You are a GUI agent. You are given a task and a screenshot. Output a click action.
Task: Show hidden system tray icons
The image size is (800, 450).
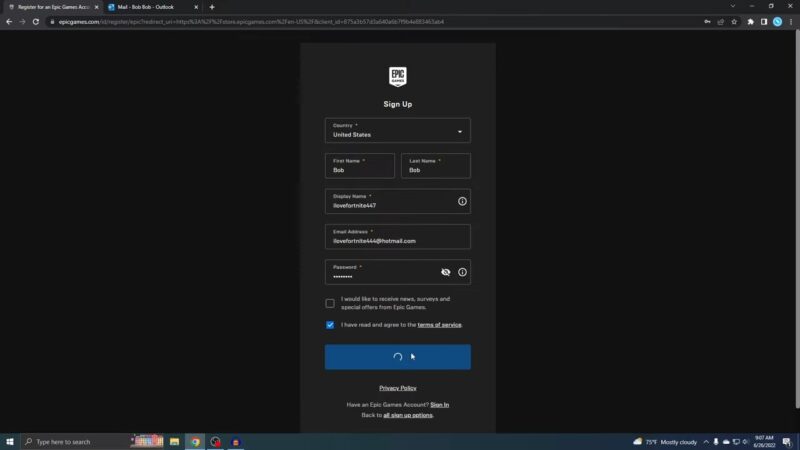pyautogui.click(x=706, y=442)
